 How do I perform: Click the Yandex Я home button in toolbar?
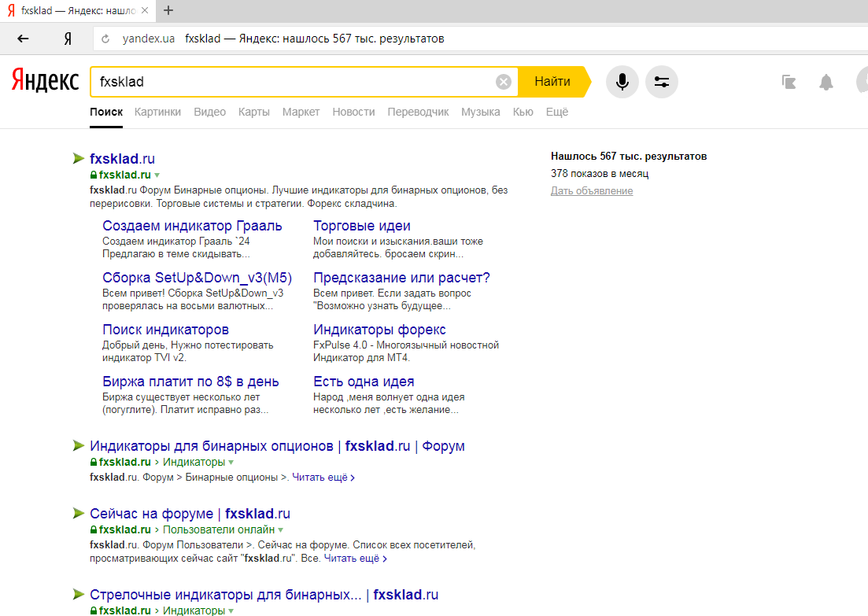[68, 39]
